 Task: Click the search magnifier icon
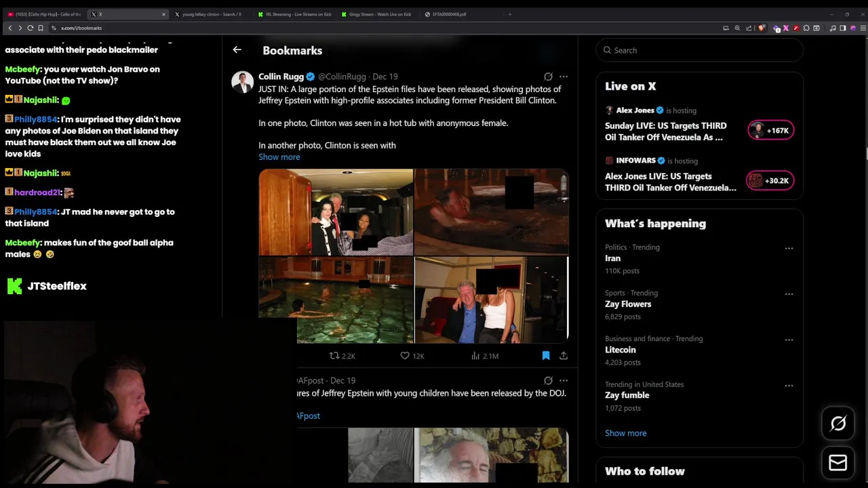pyautogui.click(x=608, y=50)
